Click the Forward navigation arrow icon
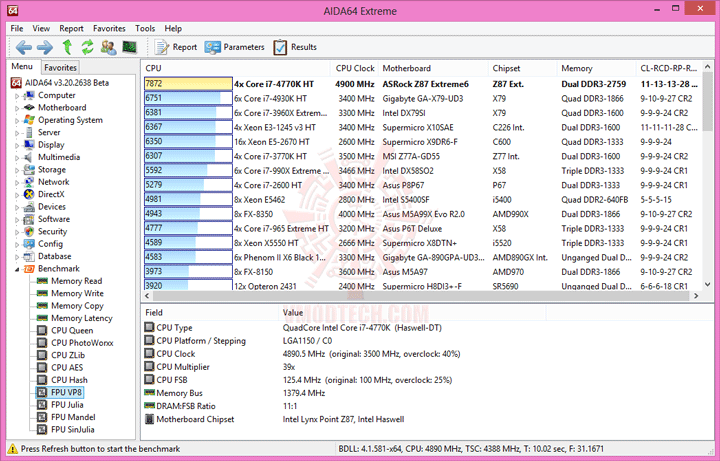Viewport: 720px width, 461px height. coord(45,47)
